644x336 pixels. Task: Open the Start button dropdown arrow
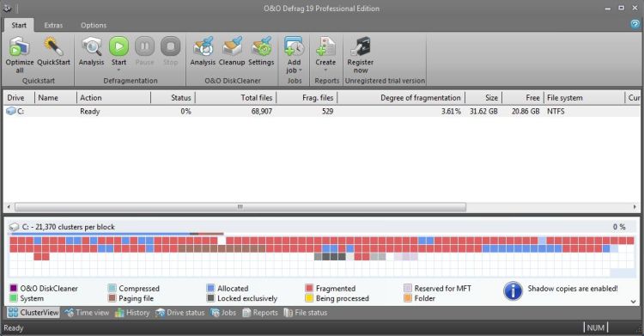118,70
